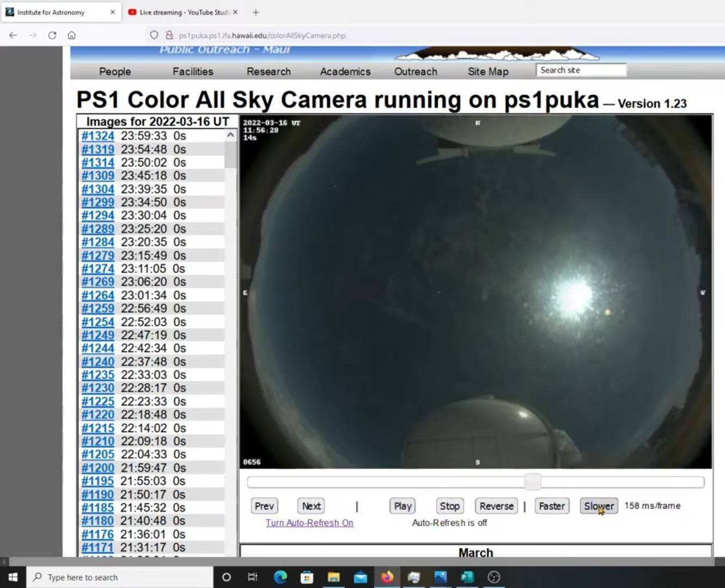Open Cortana circle icon on taskbar

click(x=227, y=577)
